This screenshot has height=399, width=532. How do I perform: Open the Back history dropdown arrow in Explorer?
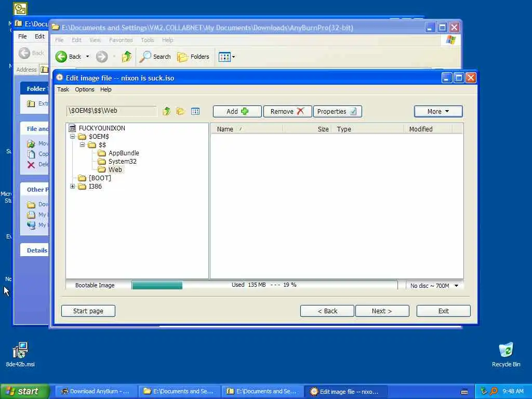click(87, 57)
